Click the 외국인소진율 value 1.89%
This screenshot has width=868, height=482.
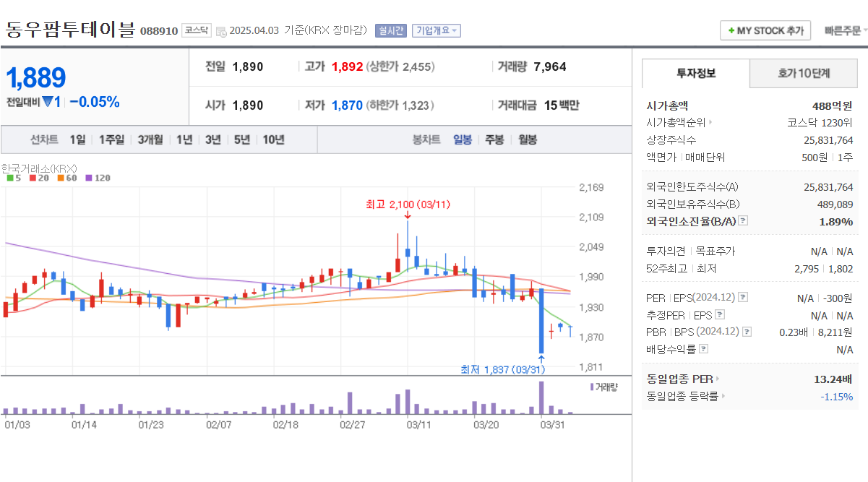(x=836, y=222)
